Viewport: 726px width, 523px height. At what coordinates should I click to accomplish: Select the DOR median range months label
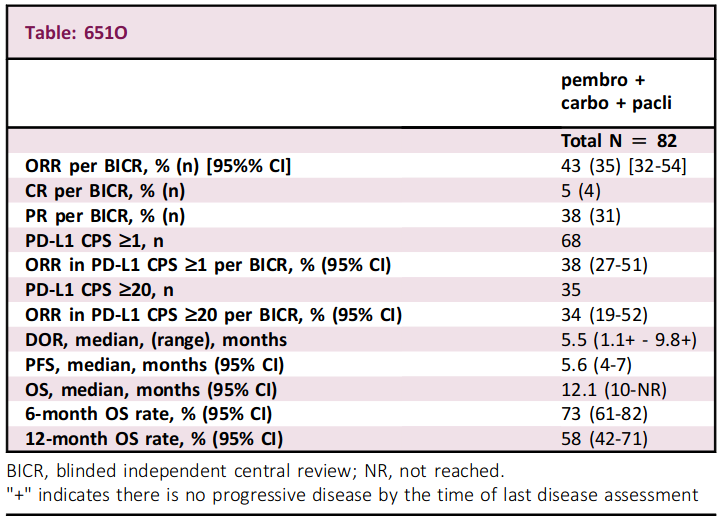pyautogui.click(x=156, y=340)
